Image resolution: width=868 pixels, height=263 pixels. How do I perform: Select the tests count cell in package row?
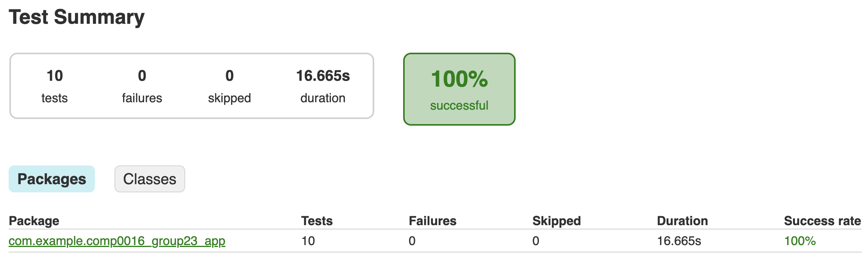308,241
